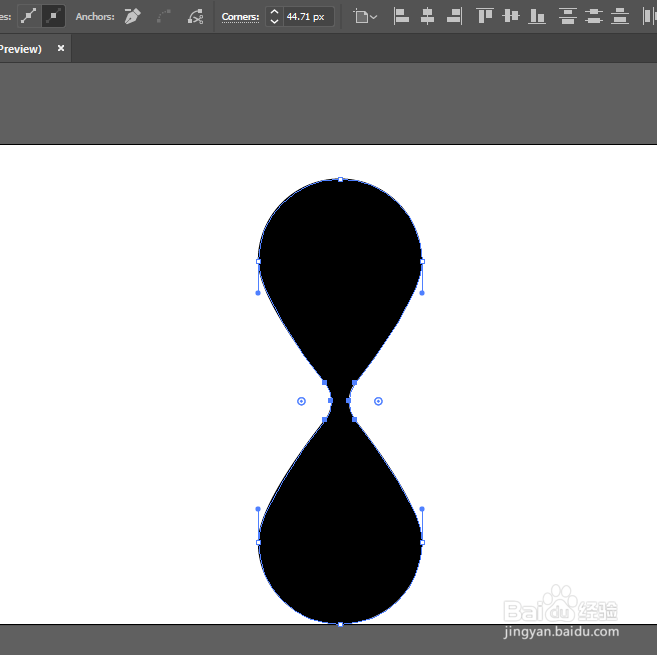
Task: Select the lower bulb's right side anchor point
Action: coord(422,542)
